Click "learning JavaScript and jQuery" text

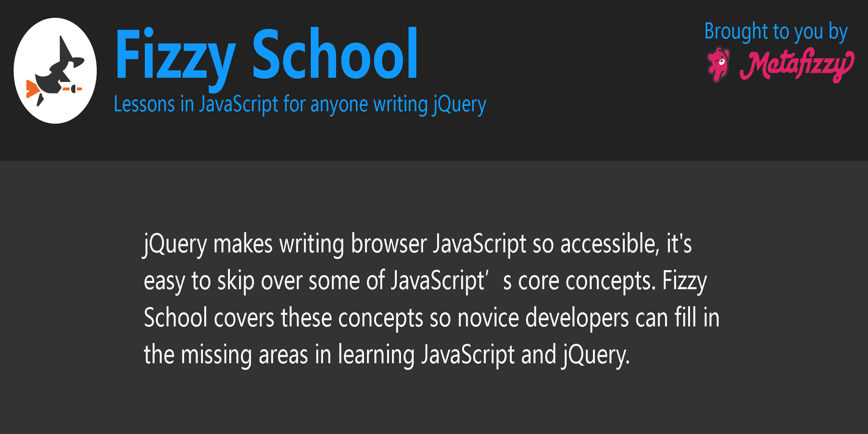pos(483,355)
